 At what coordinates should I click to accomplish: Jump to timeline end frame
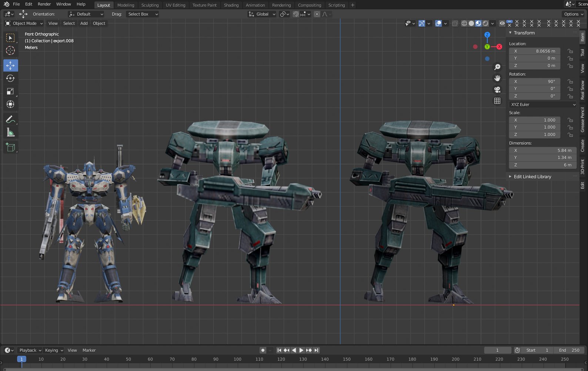(x=316, y=350)
